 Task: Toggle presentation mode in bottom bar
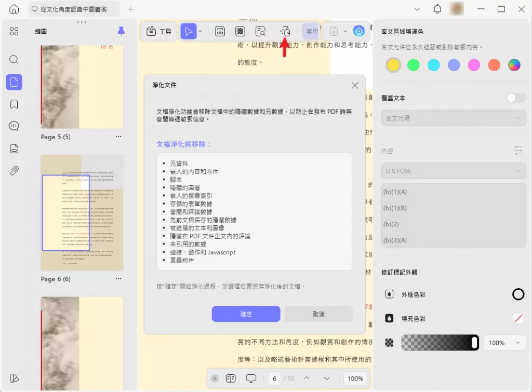(251, 379)
